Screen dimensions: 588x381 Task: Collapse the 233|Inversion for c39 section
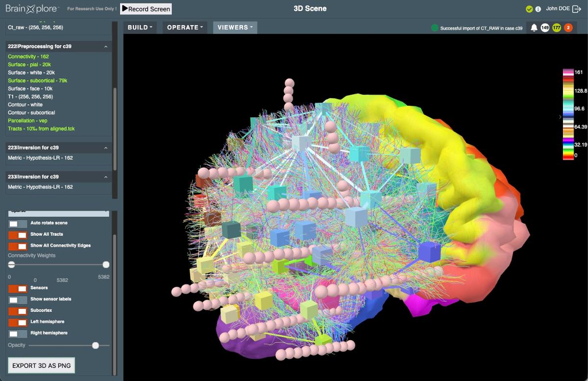coord(106,177)
